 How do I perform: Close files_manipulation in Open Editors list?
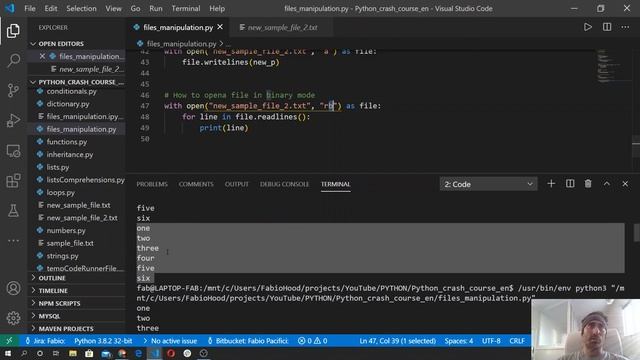coord(42,56)
